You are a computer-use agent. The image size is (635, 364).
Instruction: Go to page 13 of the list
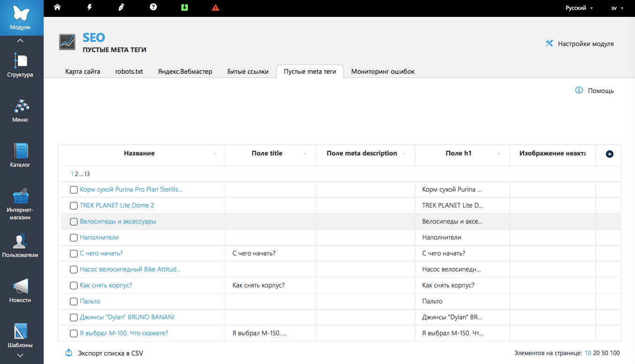pos(87,174)
